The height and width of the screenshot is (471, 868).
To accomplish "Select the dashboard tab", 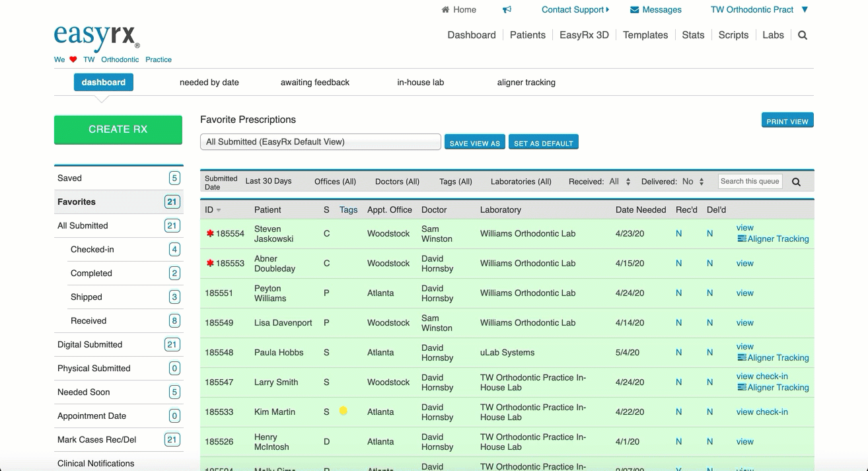I will (104, 83).
